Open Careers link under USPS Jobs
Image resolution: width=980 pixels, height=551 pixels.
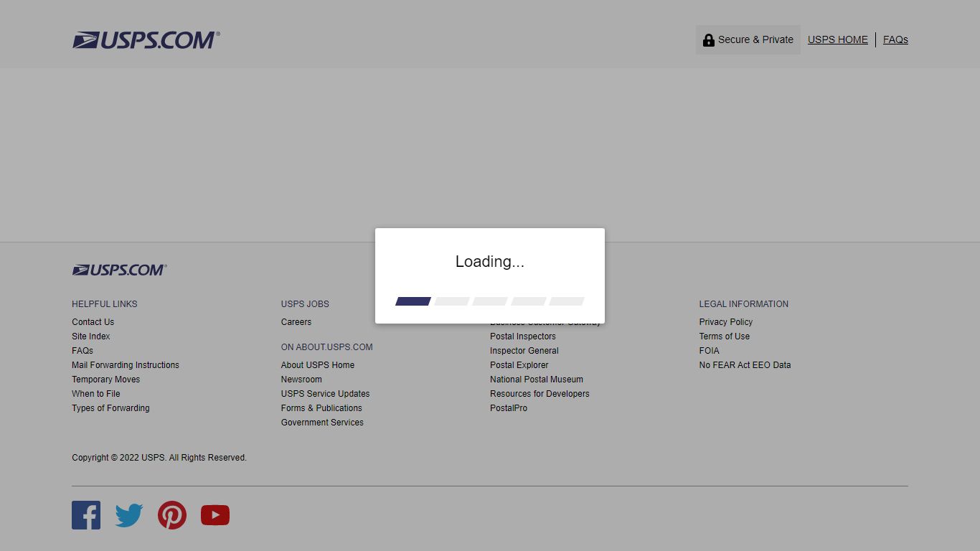(296, 322)
